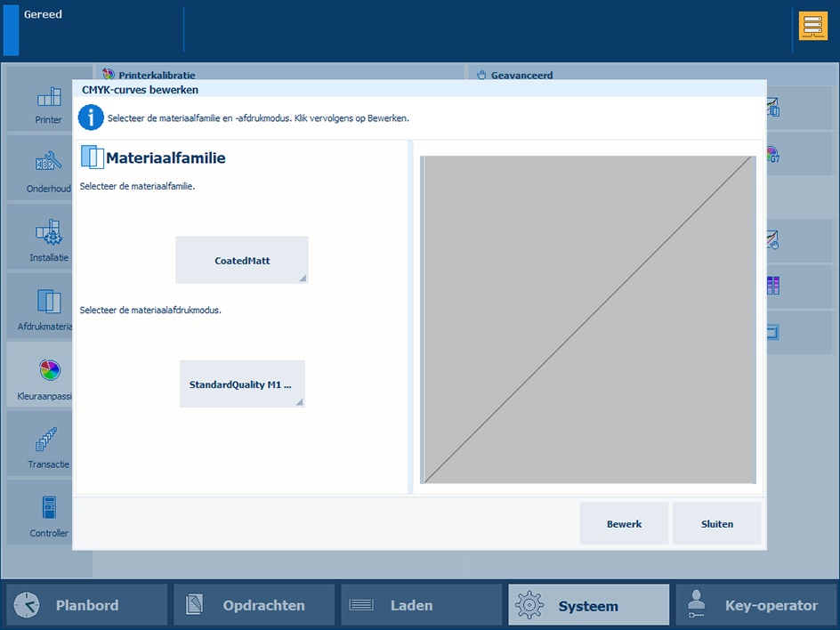Image resolution: width=840 pixels, height=630 pixels.
Task: Click the Printerkalibratie header
Action: (x=157, y=75)
